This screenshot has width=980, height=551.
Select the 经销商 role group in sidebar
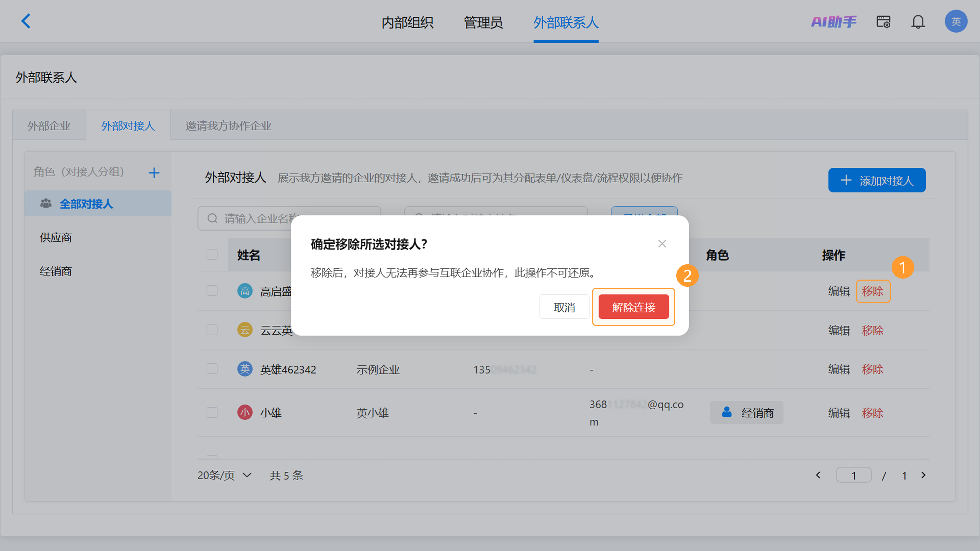(x=56, y=271)
